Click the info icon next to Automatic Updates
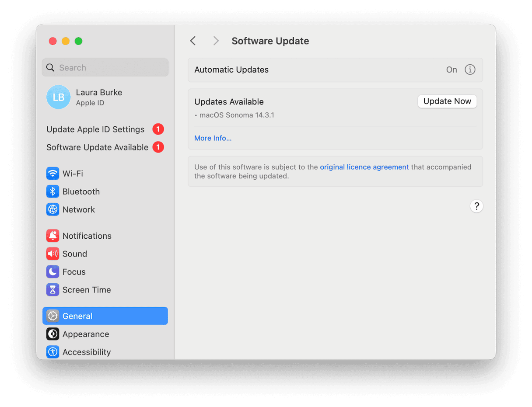This screenshot has width=532, height=407. coord(470,70)
